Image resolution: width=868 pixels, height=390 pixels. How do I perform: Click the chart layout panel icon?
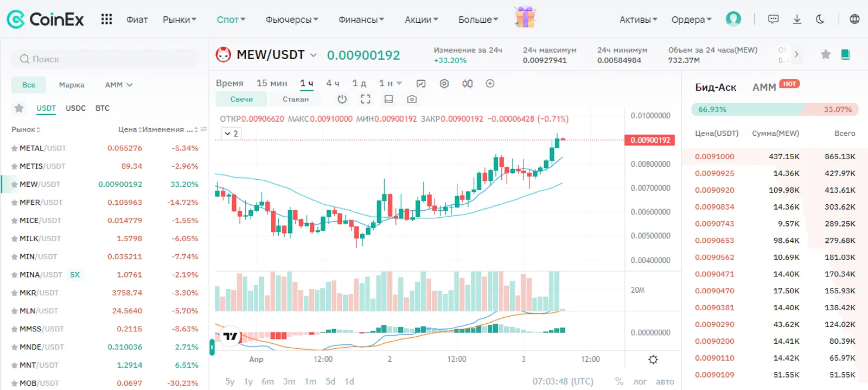(x=388, y=99)
